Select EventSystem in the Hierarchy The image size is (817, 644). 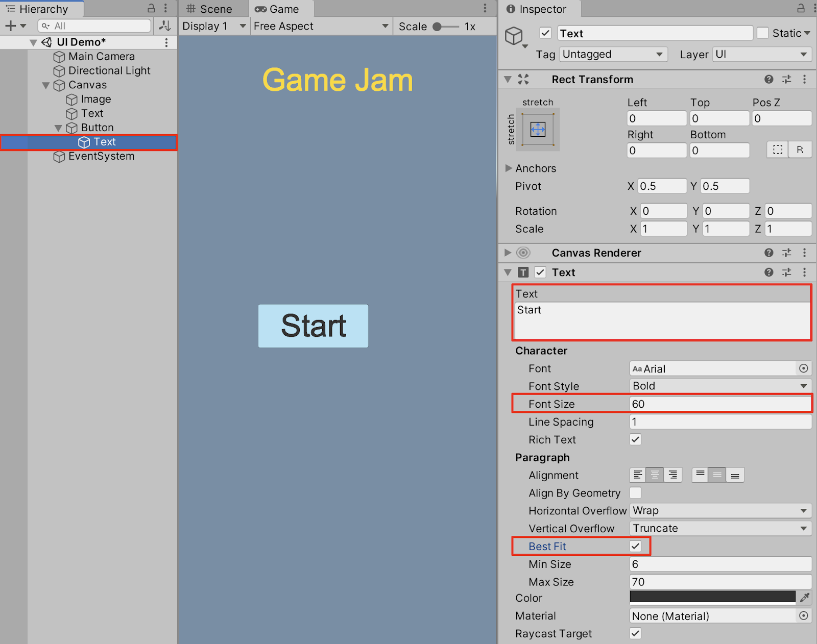click(x=101, y=156)
